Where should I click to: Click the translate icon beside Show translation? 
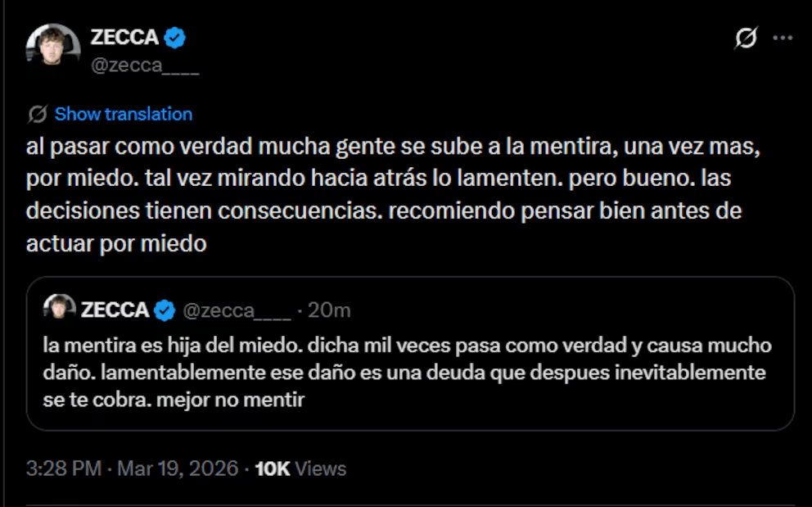pos(37,114)
